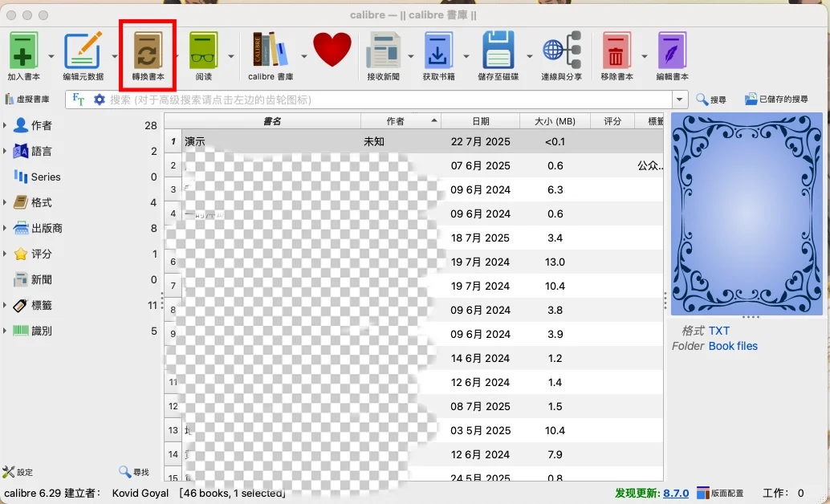
Task: Click the 8.7.0 update link
Action: click(676, 494)
